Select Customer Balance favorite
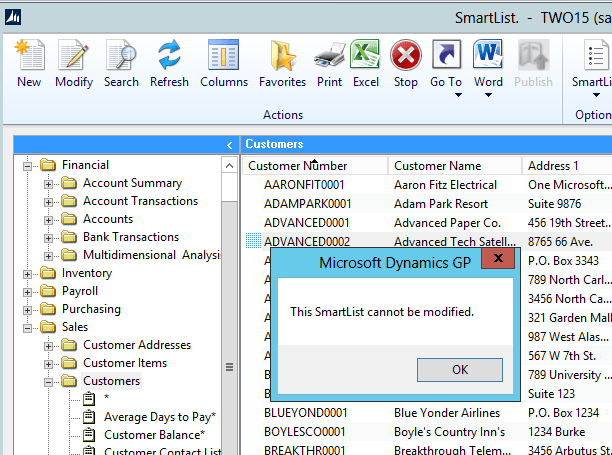Image resolution: width=612 pixels, height=455 pixels. 154,435
